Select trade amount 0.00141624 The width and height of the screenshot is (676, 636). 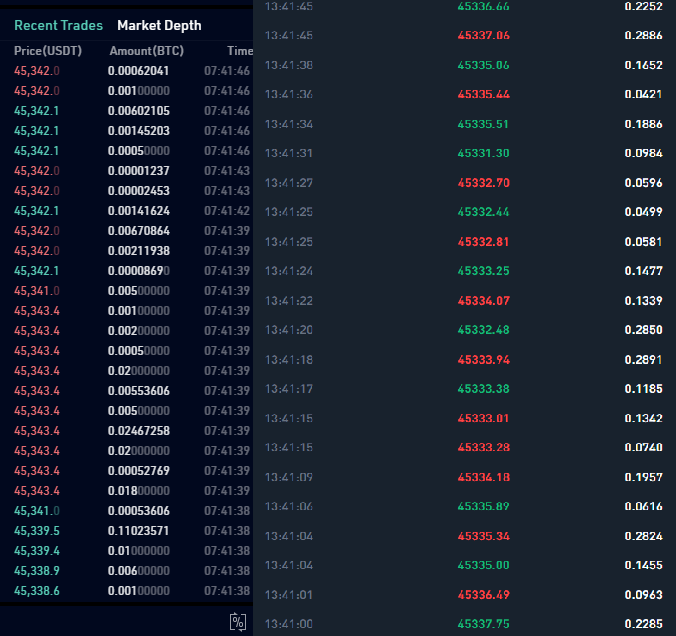tap(138, 211)
